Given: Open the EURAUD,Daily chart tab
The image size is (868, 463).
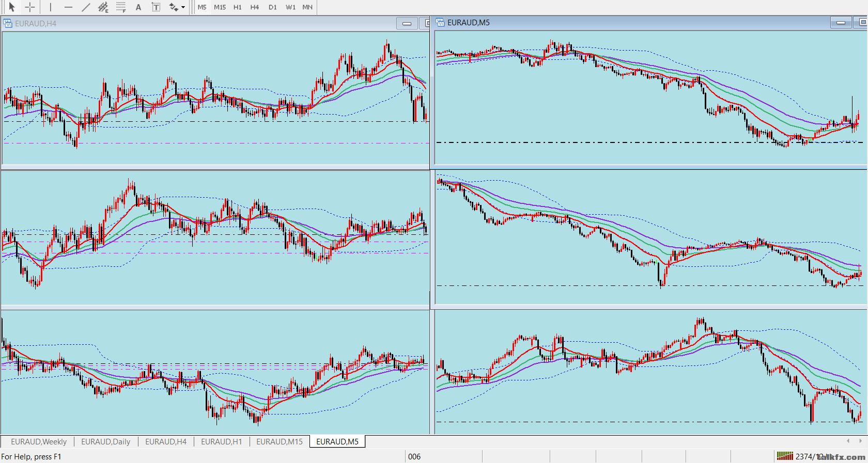Looking at the screenshot, I should click(105, 442).
